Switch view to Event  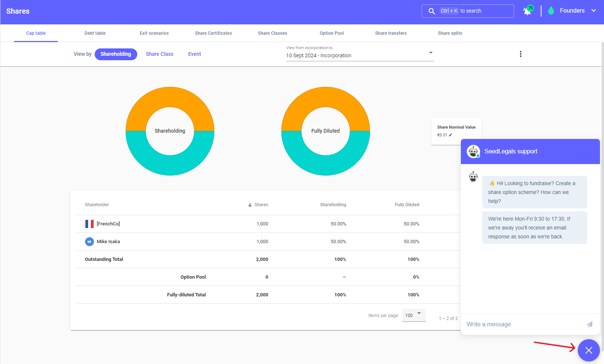pyautogui.click(x=195, y=54)
